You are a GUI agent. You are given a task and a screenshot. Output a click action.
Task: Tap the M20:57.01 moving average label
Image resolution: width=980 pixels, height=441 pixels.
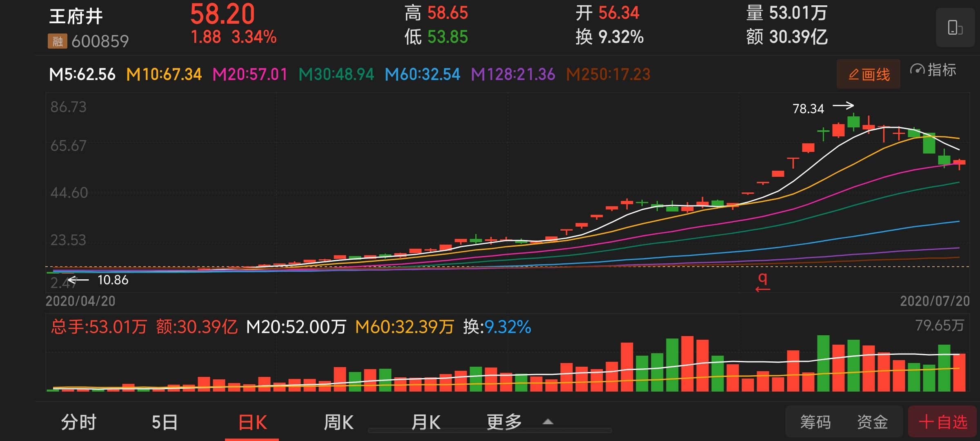point(250,74)
